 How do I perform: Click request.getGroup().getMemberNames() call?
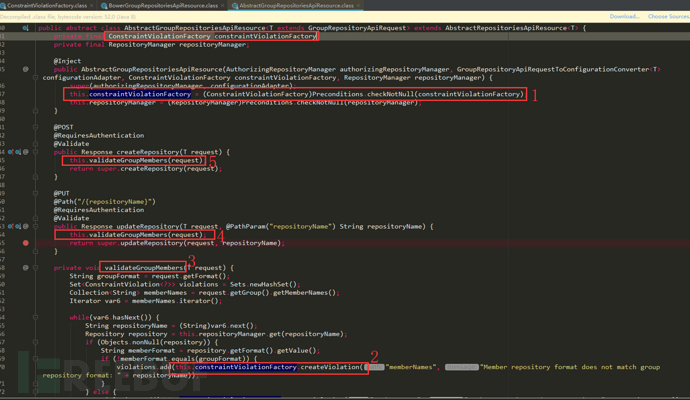click(x=267, y=293)
